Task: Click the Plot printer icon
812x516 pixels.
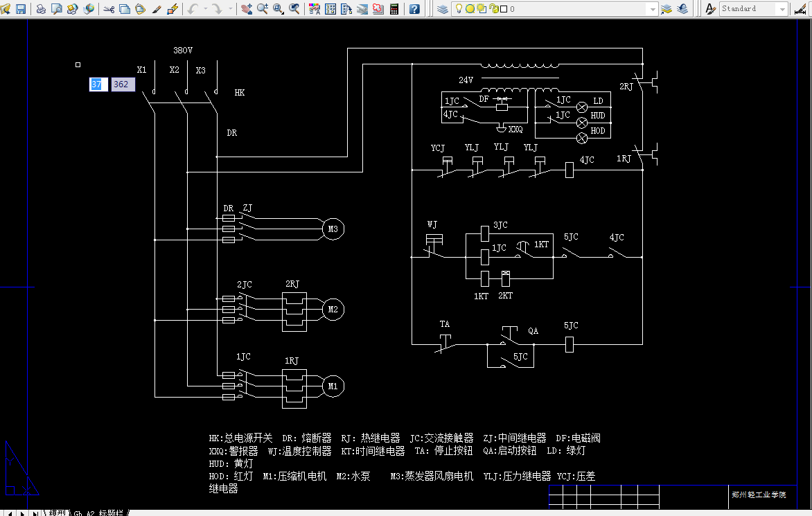Action: click(x=41, y=9)
